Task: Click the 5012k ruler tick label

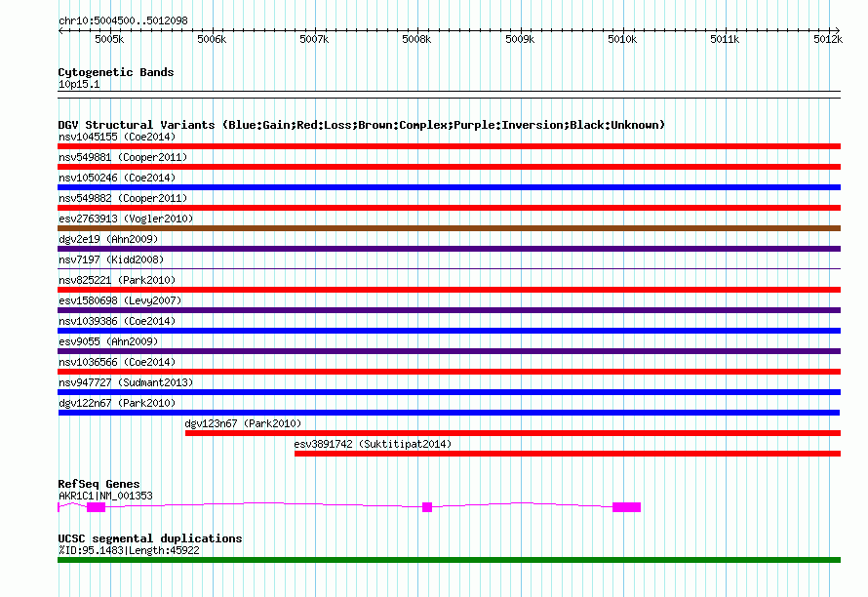Action: pos(828,39)
